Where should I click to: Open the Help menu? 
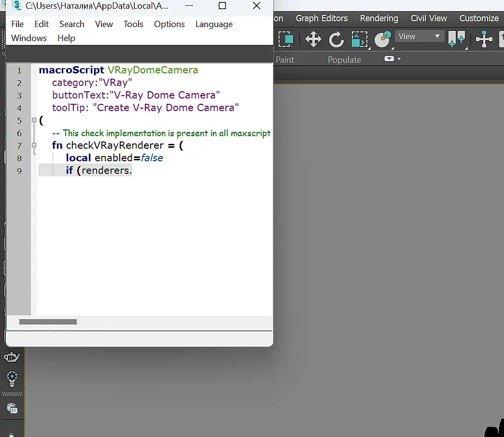coord(66,38)
